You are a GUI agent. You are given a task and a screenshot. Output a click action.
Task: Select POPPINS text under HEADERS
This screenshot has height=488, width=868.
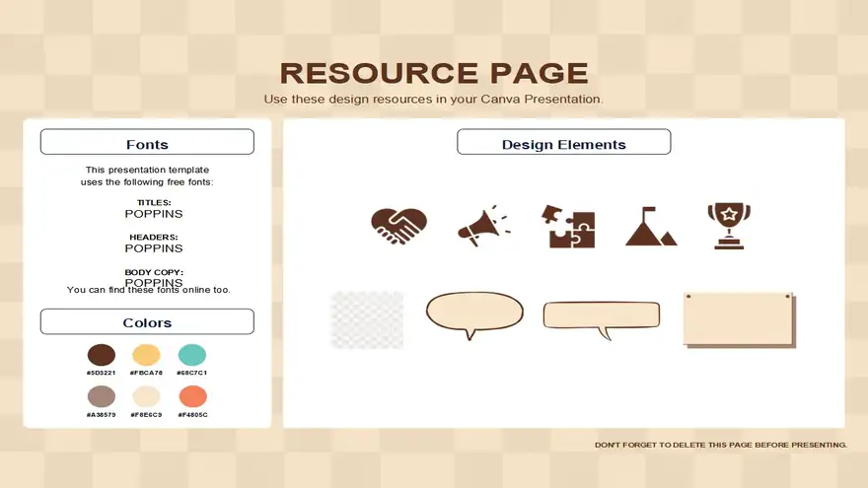click(154, 248)
